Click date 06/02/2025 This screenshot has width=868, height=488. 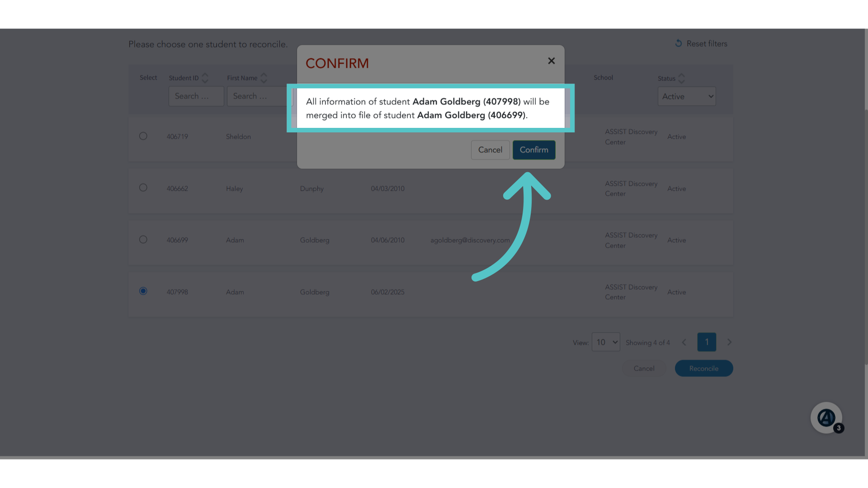click(387, 292)
